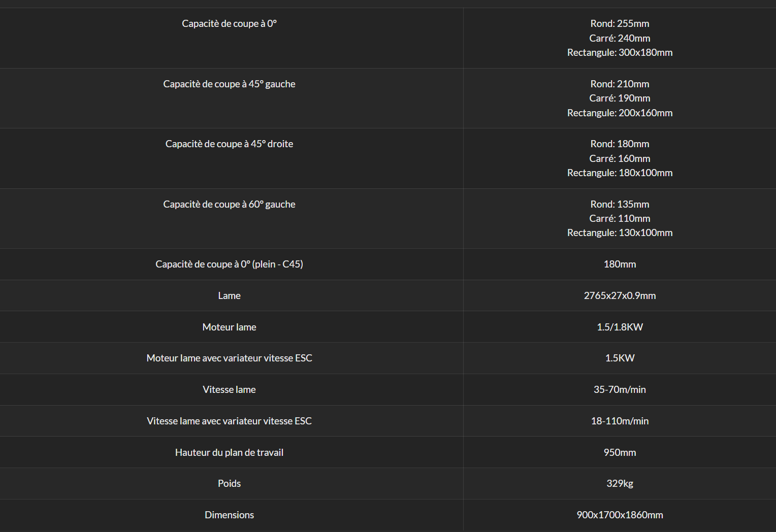Click the 'Lame' row label
This screenshot has width=776, height=532.
point(229,295)
